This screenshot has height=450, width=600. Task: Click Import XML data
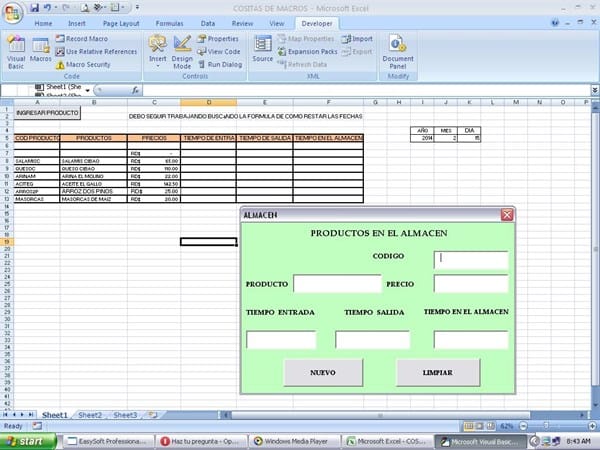[x=357, y=39]
